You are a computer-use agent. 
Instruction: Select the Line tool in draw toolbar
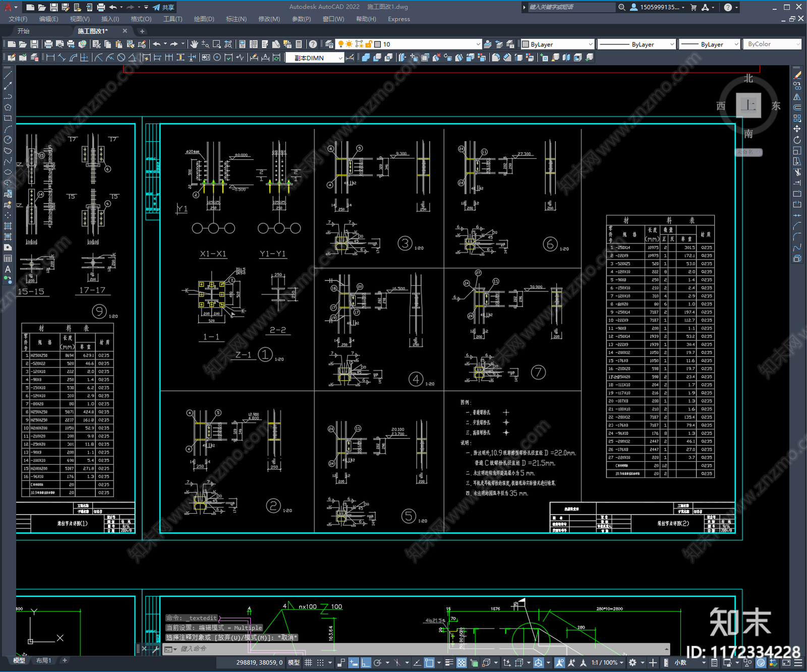click(x=8, y=75)
